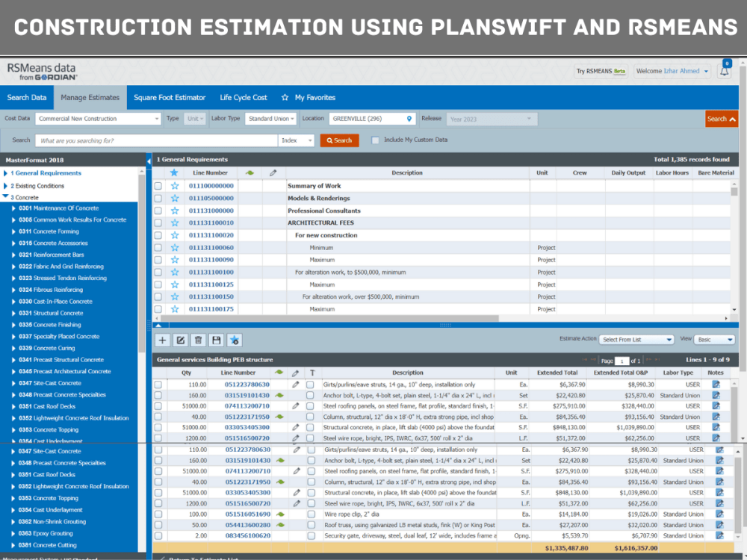747x560 pixels.
Task: Click the save disk icon in the estimate toolbar
Action: pos(216,340)
